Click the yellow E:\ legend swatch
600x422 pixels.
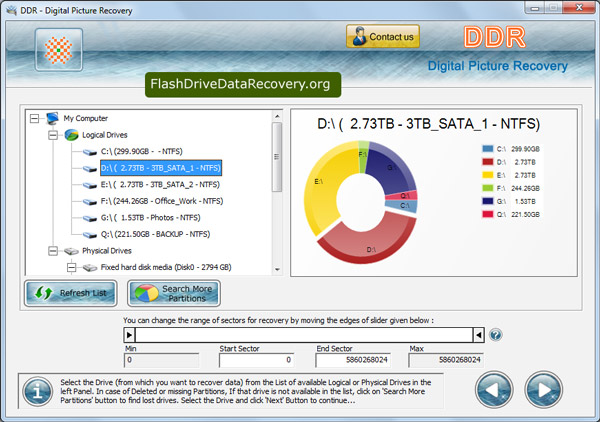point(488,175)
